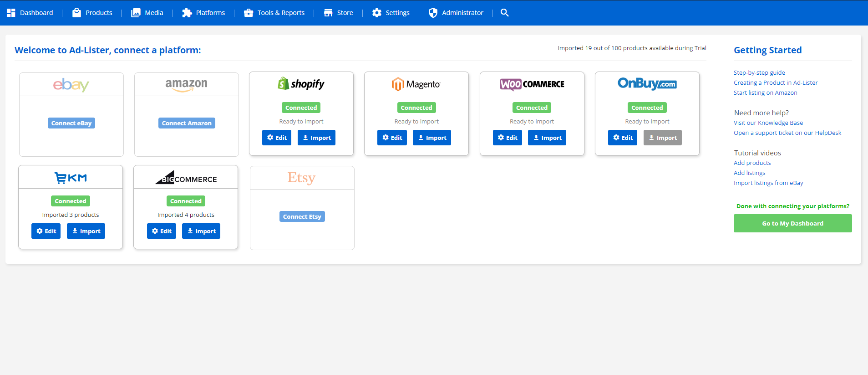The height and width of the screenshot is (375, 868).
Task: Open the Add products tutorial link
Action: [752, 163]
